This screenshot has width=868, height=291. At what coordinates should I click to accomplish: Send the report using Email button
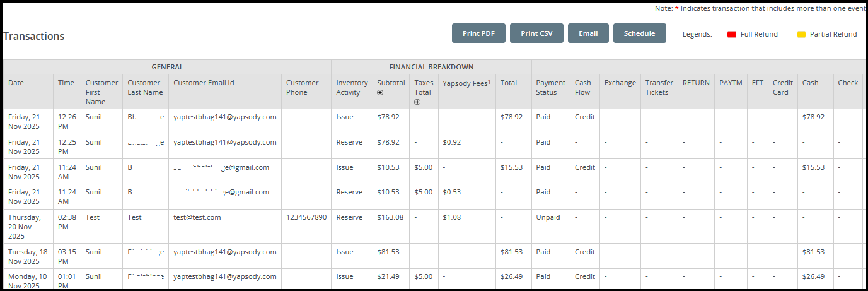(x=588, y=33)
